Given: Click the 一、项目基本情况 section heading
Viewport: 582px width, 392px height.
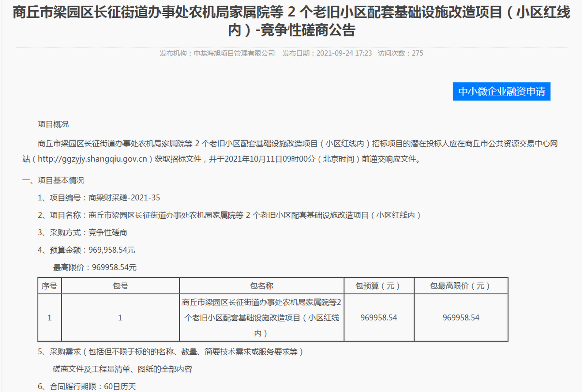Looking at the screenshot, I should pyautogui.click(x=53, y=180).
